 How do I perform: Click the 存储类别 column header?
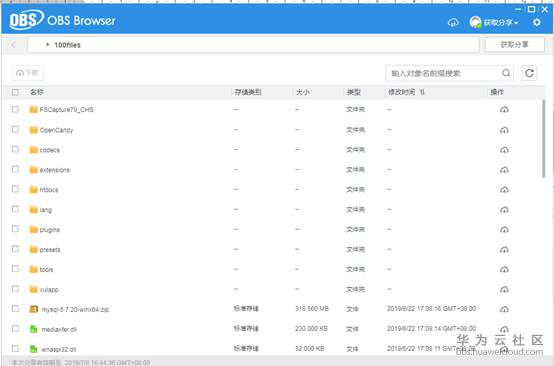coord(248,92)
